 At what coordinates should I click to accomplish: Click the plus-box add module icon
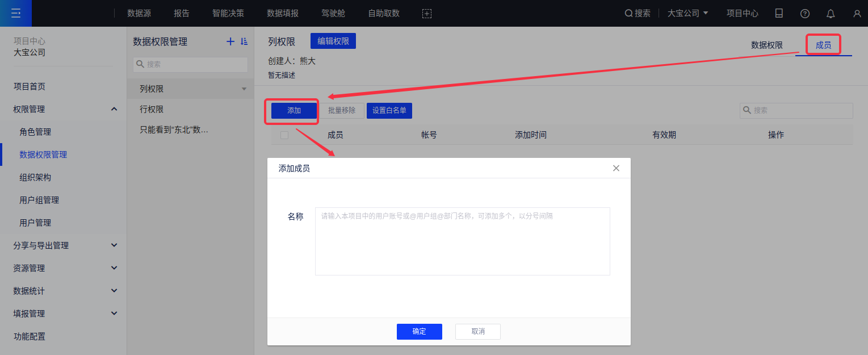pyautogui.click(x=427, y=13)
